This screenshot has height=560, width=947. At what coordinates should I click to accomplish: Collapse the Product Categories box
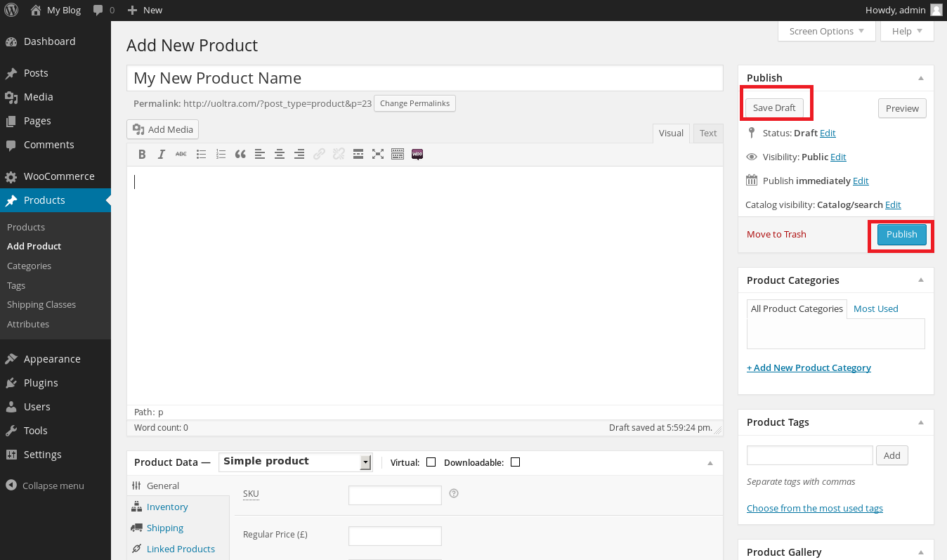tap(921, 280)
